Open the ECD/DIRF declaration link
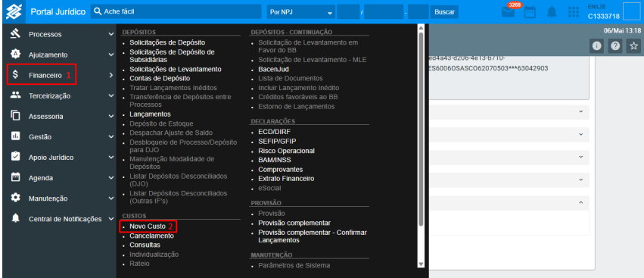644x278 pixels. (275, 133)
